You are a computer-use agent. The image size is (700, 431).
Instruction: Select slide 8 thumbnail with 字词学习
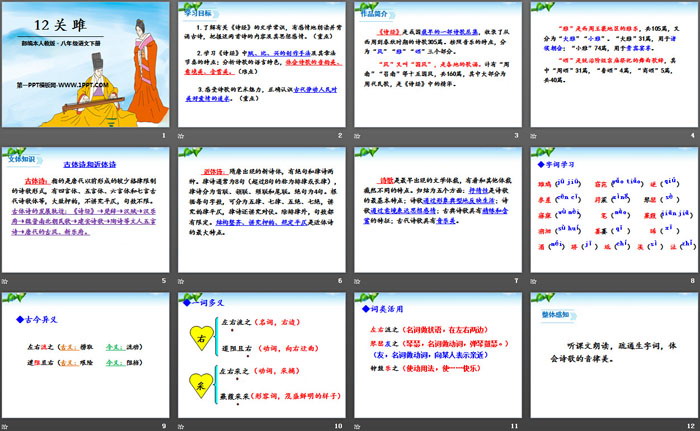click(614, 210)
